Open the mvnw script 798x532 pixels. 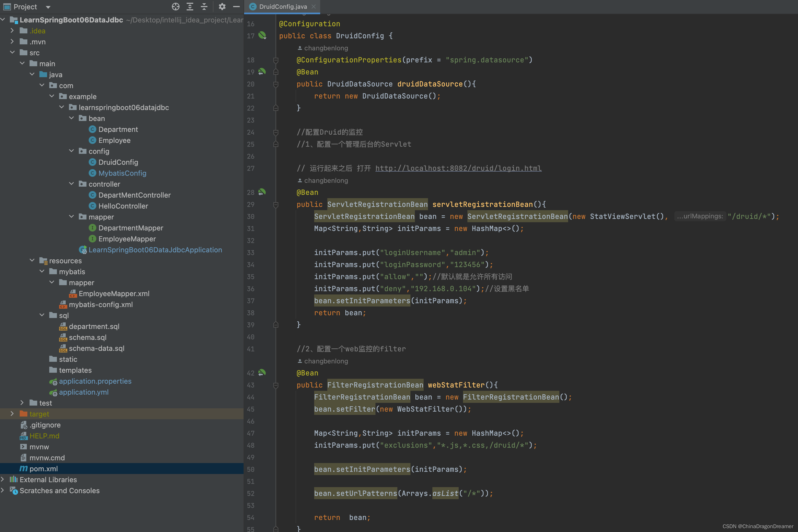[x=39, y=447]
